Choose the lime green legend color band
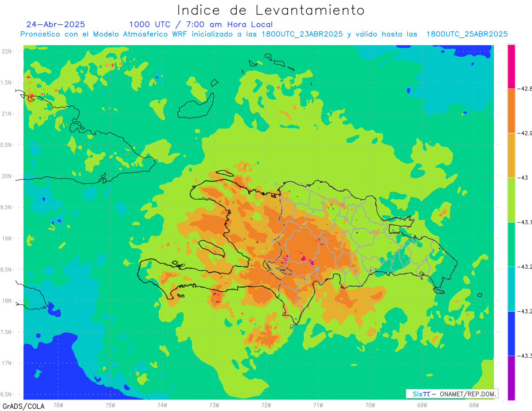 tap(511, 200)
